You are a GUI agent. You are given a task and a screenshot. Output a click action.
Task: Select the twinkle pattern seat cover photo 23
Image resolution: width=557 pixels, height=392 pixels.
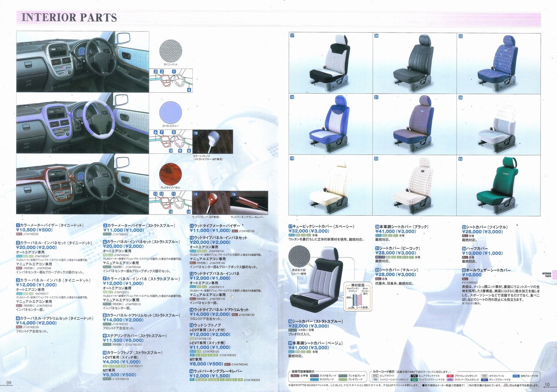click(x=499, y=63)
